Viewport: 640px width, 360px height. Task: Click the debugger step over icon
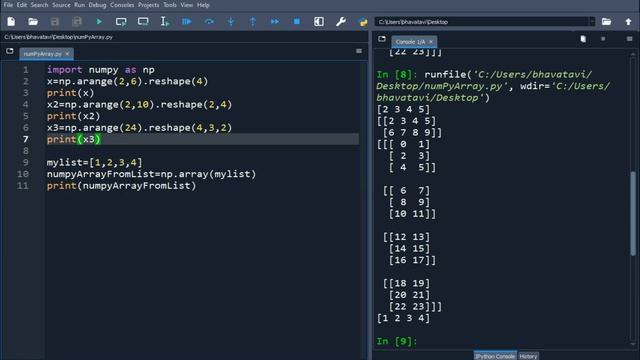click(209, 22)
